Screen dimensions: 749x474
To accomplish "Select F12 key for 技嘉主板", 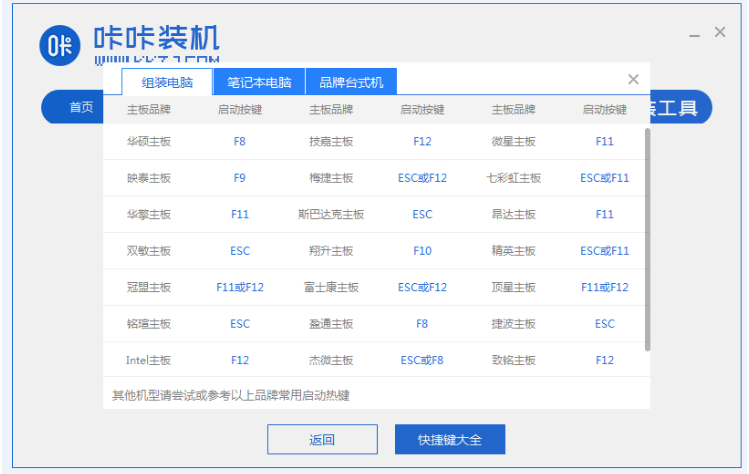I will (x=422, y=142).
